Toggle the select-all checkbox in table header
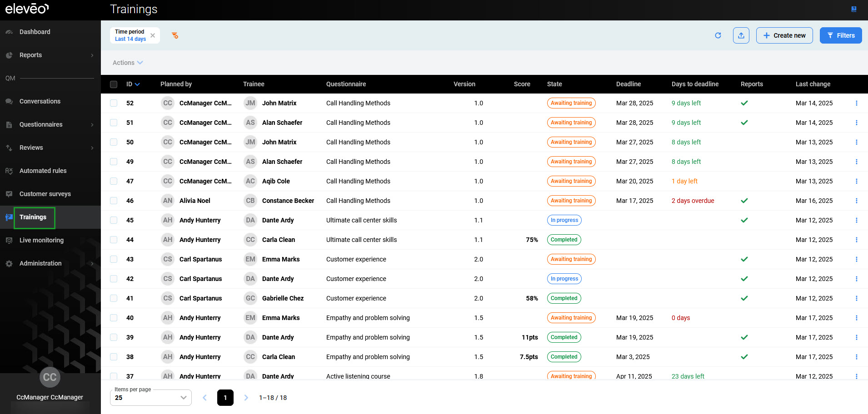 [114, 84]
